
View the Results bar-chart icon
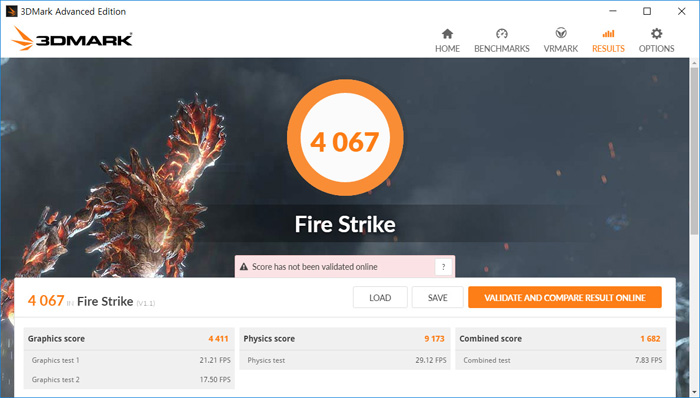608,34
